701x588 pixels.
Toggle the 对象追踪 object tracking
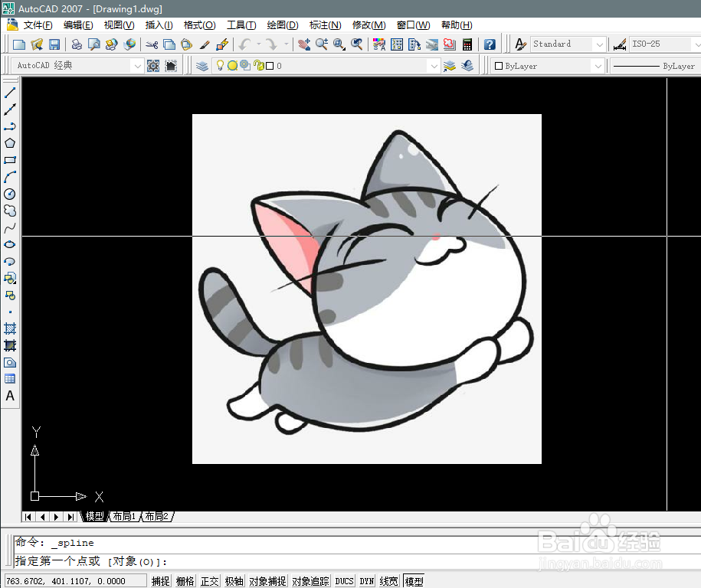310,581
